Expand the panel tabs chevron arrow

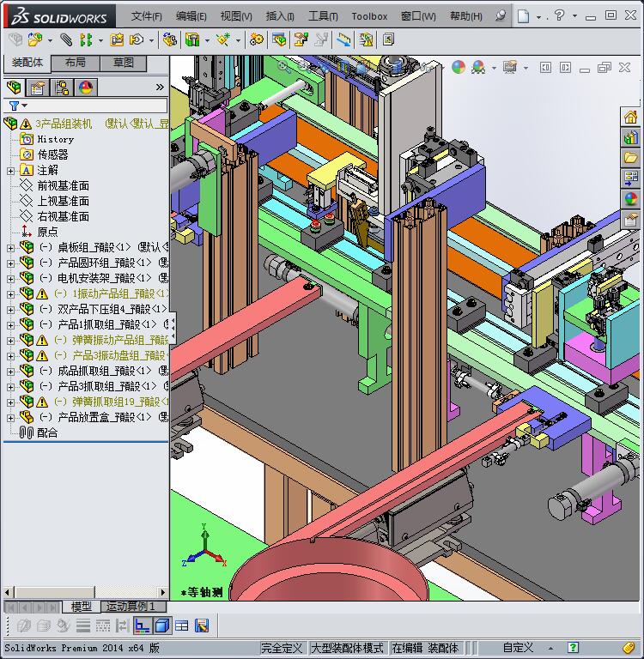[x=160, y=87]
